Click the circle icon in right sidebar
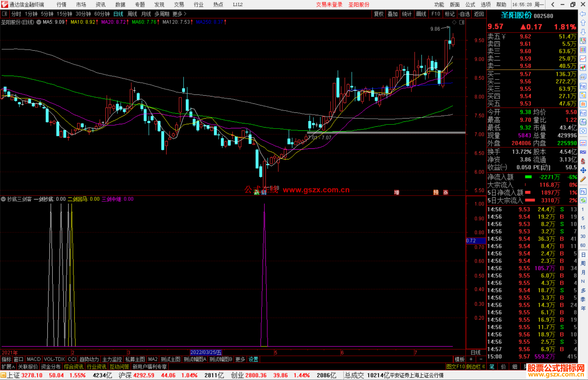Image resolution: width=588 pixels, height=380 pixels. click(x=583, y=131)
